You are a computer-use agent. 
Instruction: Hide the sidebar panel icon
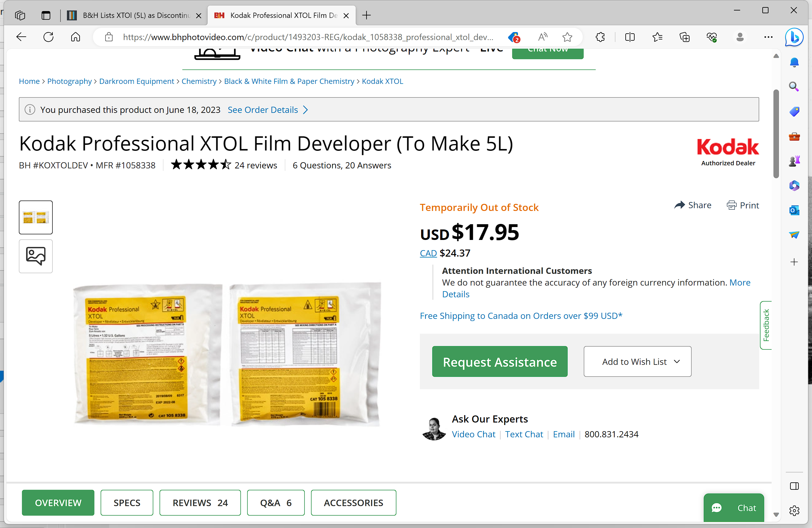(x=794, y=486)
